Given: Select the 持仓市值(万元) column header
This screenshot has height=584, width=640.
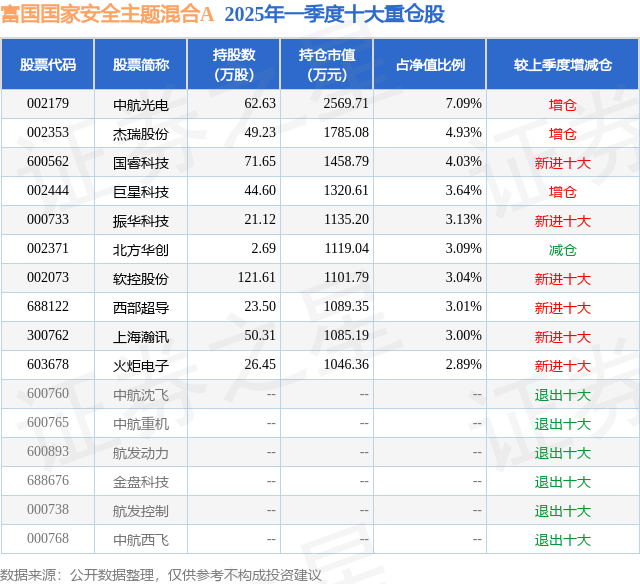Looking at the screenshot, I should 328,65.
